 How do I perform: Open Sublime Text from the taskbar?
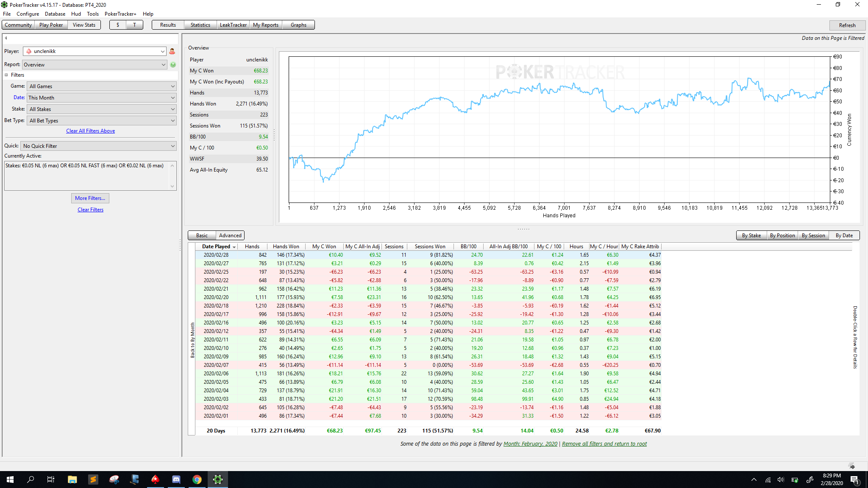(x=93, y=480)
